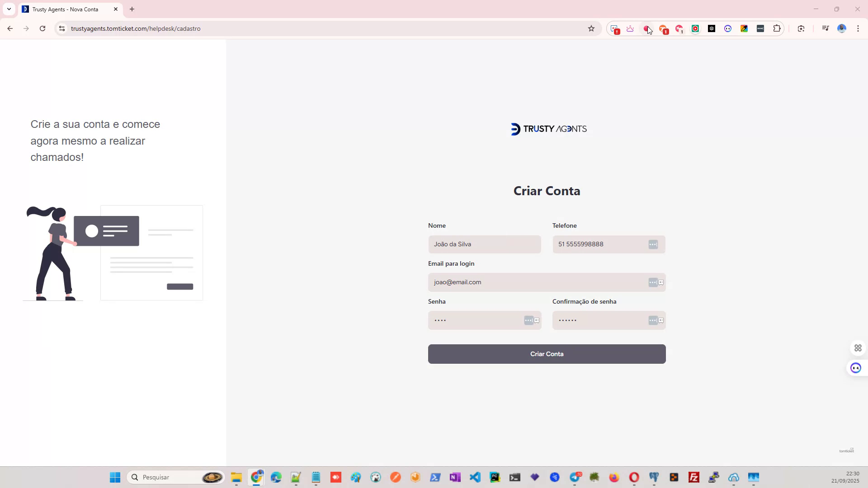Open the ColorZilla eyedropper extension icon

[744, 28]
